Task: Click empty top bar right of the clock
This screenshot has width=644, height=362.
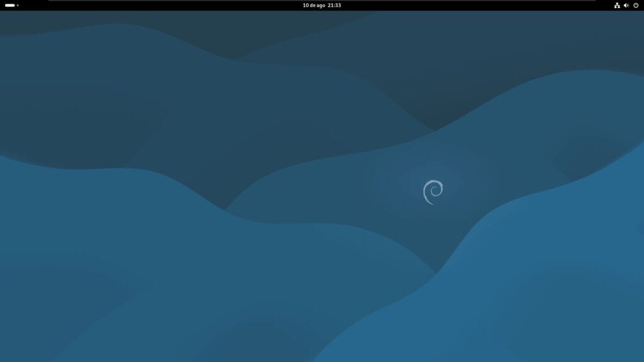Action: (x=472, y=5)
